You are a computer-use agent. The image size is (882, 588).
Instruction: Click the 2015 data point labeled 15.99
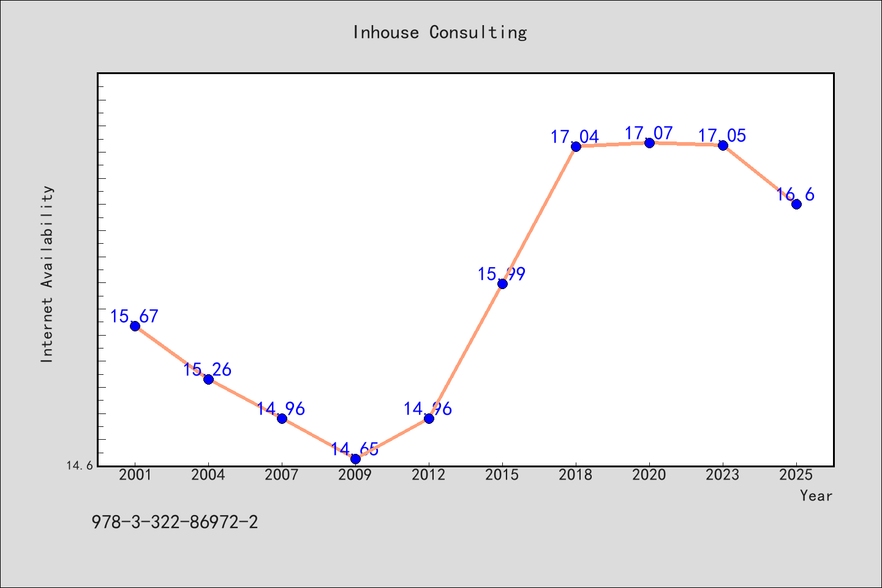click(x=502, y=284)
